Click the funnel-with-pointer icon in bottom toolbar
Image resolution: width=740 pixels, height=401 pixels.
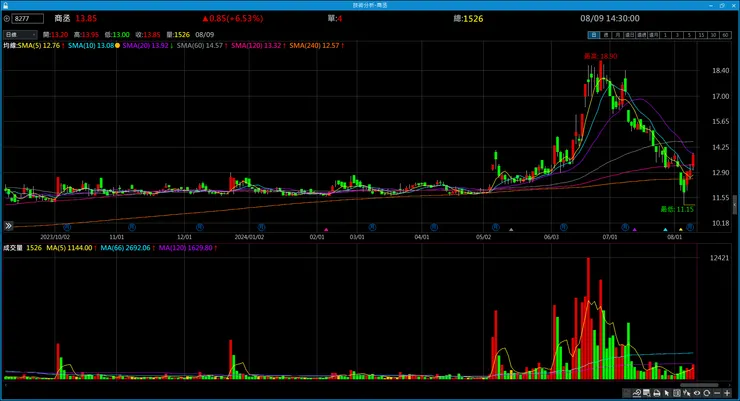coord(687,393)
